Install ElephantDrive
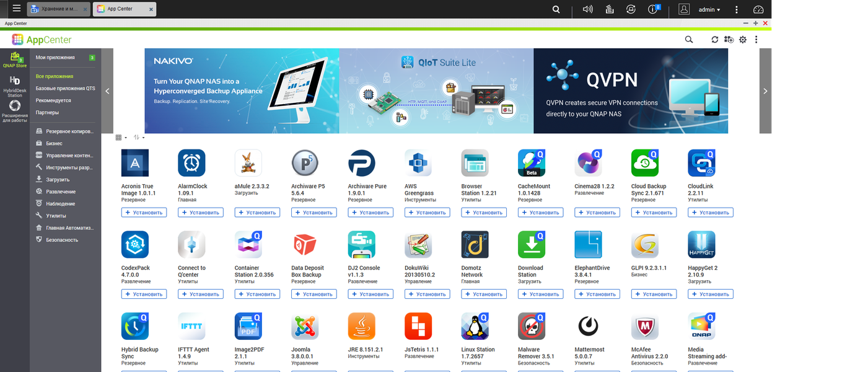 pyautogui.click(x=597, y=294)
